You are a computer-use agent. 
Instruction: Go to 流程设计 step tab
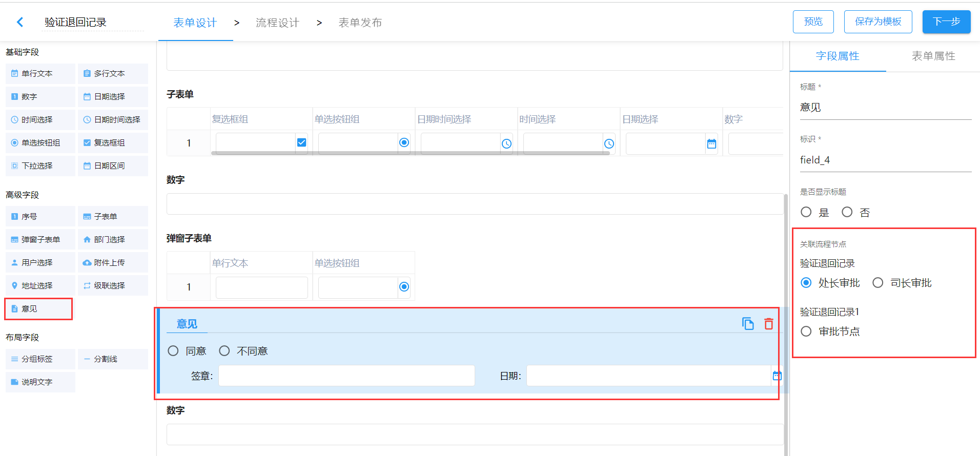click(x=277, y=23)
